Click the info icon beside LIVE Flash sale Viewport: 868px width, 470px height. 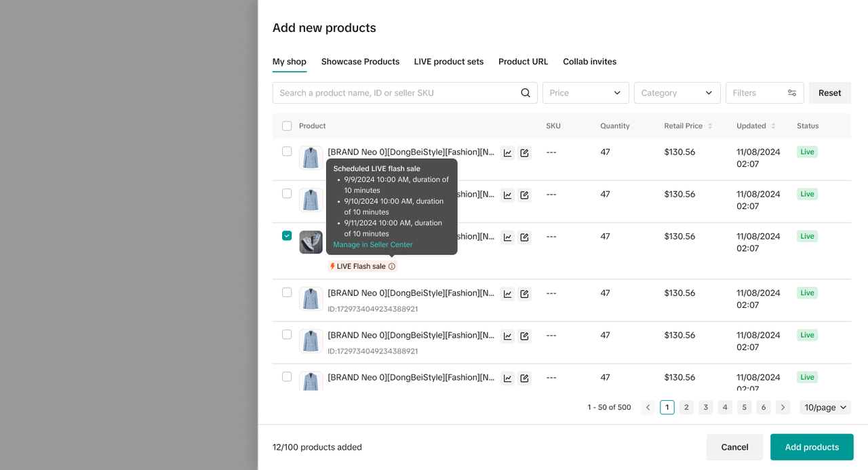pyautogui.click(x=392, y=267)
